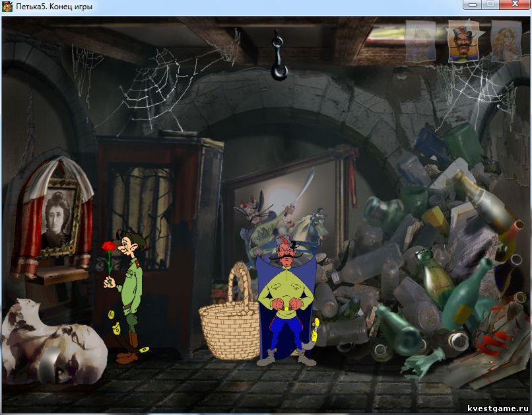Screen dimensions: 532x415
Task: Click the iron hook hanging from the ceiling
Action: 279,56
